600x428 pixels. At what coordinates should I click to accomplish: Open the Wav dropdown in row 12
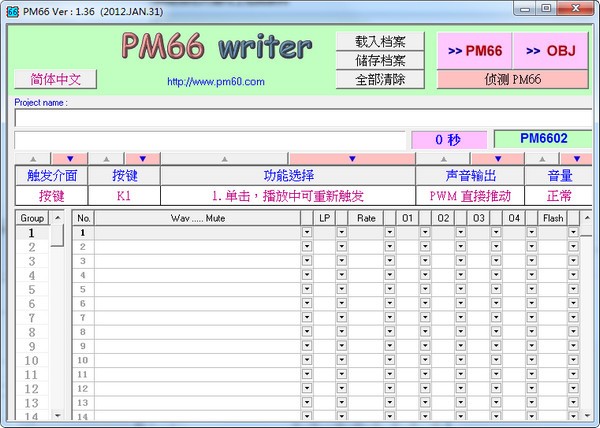[307, 388]
